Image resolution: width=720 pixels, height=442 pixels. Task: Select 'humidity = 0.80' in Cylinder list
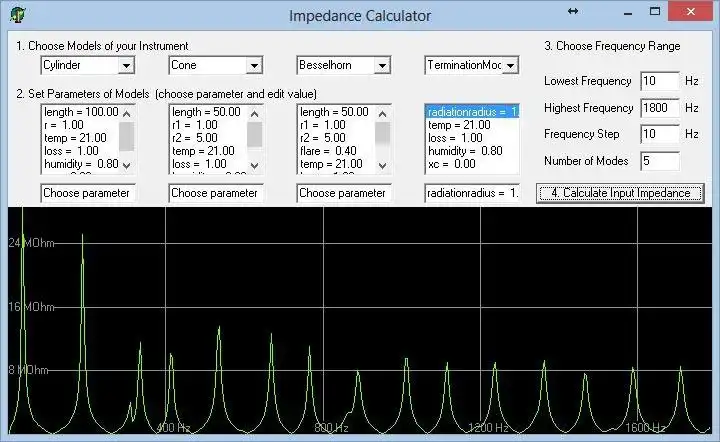pos(81,164)
